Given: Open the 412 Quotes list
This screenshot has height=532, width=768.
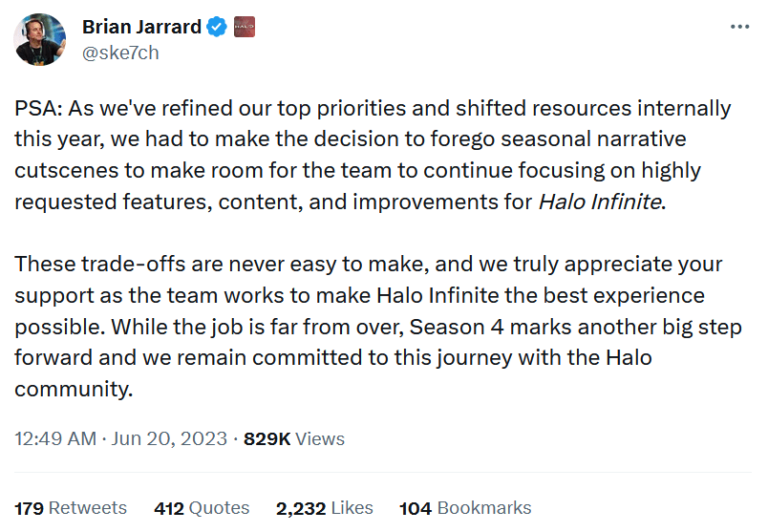Looking at the screenshot, I should 202,508.
